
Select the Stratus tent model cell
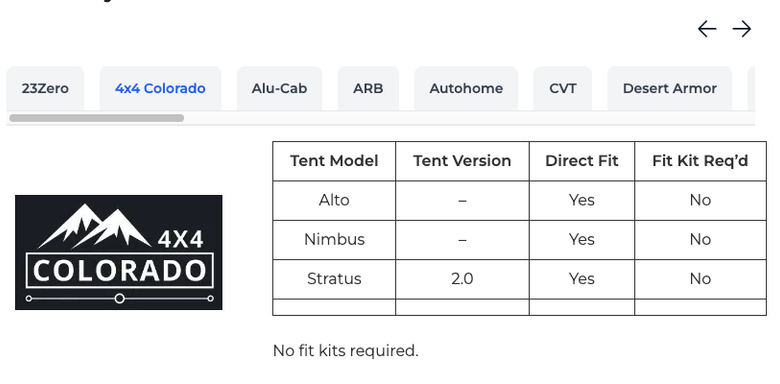[334, 279]
